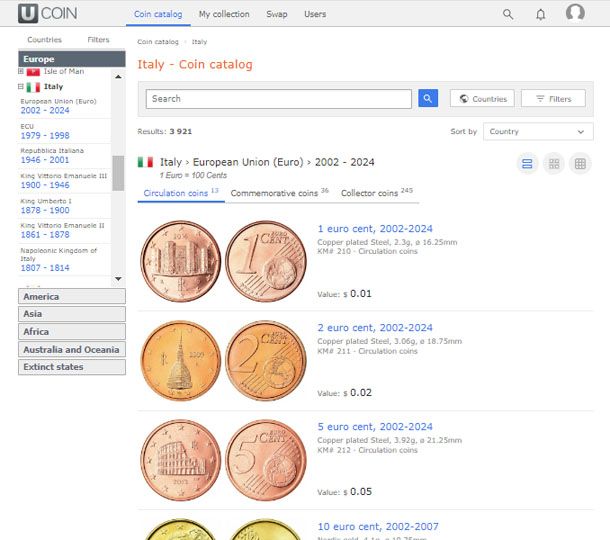
Task: Open the 1900 - 1946 Vittorio Emanuele III link
Action: point(45,185)
